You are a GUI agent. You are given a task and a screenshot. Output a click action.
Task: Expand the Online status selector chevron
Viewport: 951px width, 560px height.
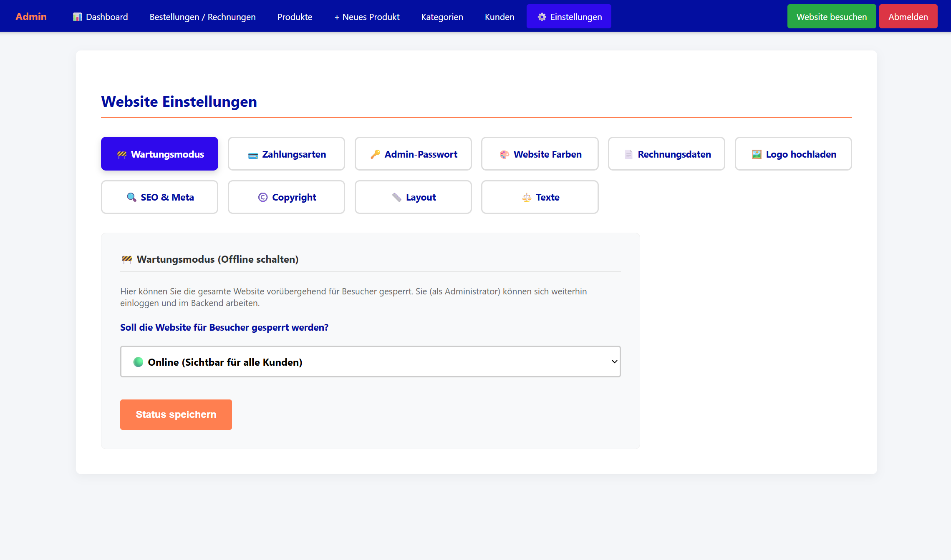(x=613, y=362)
